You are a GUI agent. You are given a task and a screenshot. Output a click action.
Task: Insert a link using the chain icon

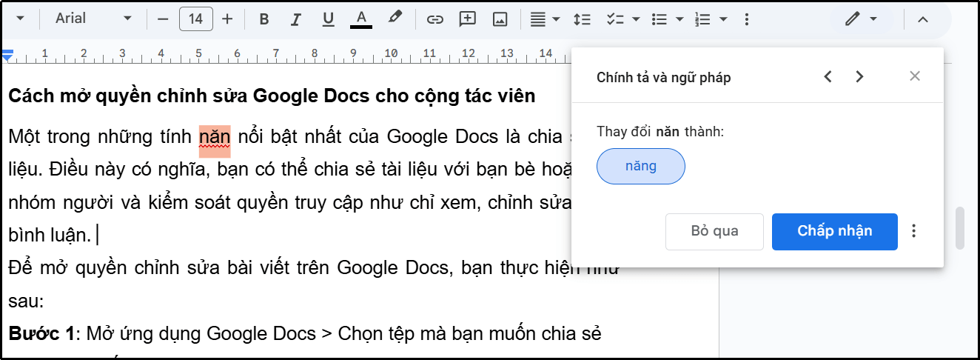(435, 19)
